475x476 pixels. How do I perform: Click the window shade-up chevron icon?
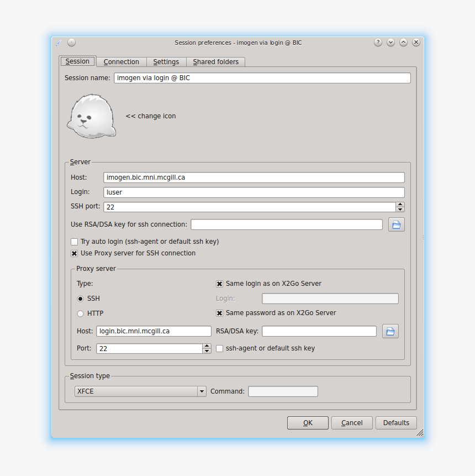403,42
